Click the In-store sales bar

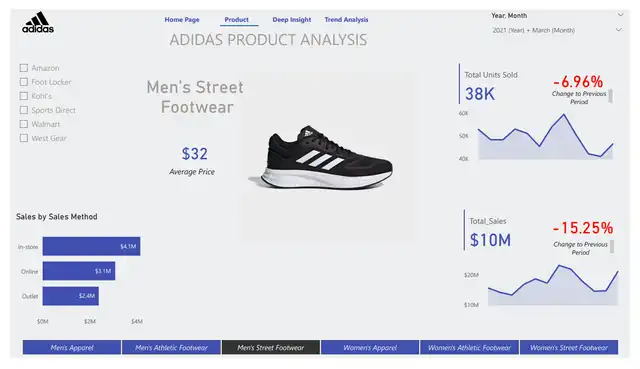[91, 246]
